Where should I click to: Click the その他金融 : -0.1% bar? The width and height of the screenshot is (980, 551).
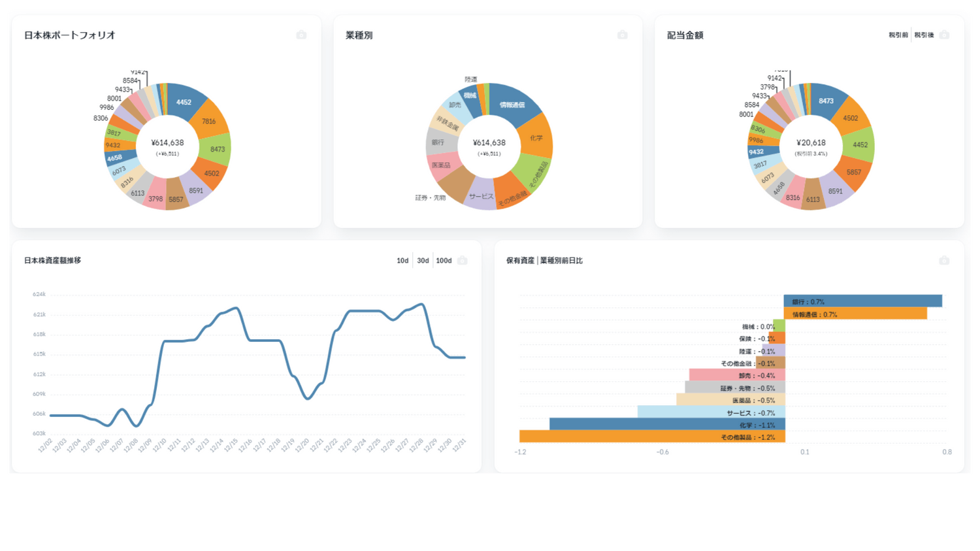pos(771,363)
